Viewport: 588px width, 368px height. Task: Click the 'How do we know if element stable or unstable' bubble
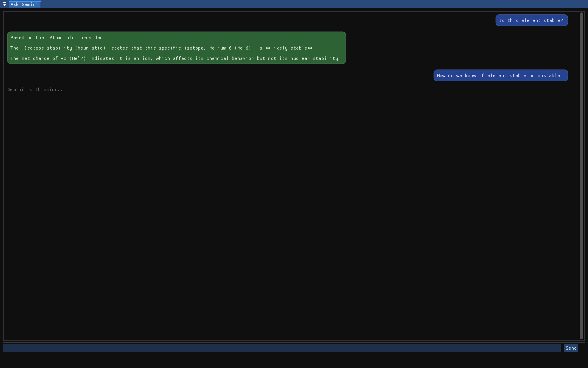pos(500,76)
